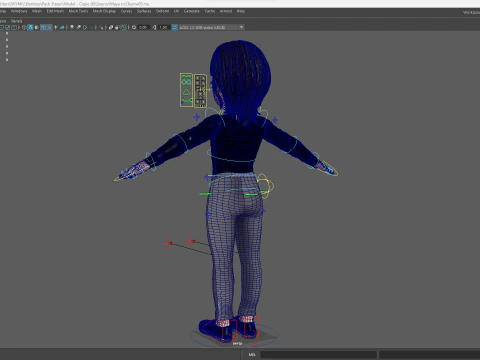Open the Curves menu
This screenshot has width=480, height=360.
tap(126, 11)
